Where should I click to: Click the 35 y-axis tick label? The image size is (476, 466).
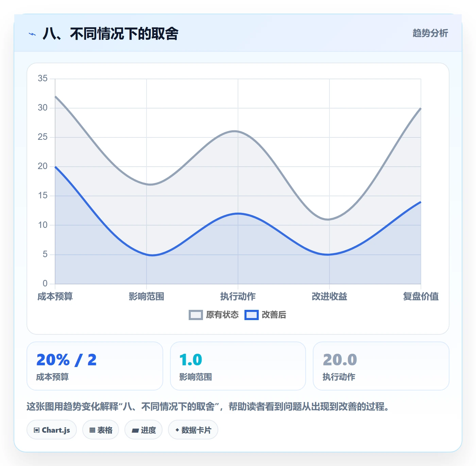[43, 79]
